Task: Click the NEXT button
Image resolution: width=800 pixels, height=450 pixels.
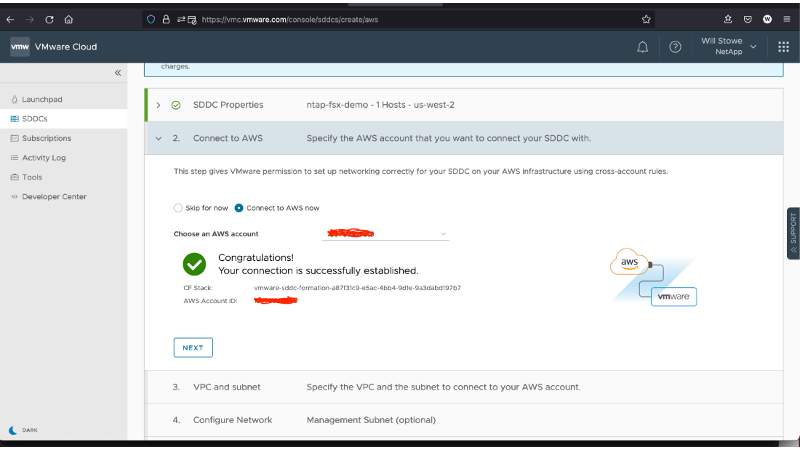Action: coord(193,348)
